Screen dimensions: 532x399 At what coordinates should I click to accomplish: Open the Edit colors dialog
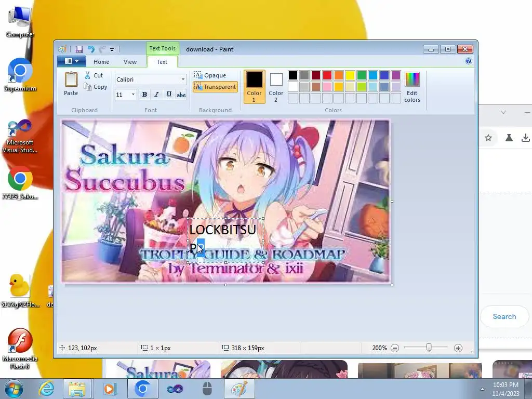pos(412,87)
